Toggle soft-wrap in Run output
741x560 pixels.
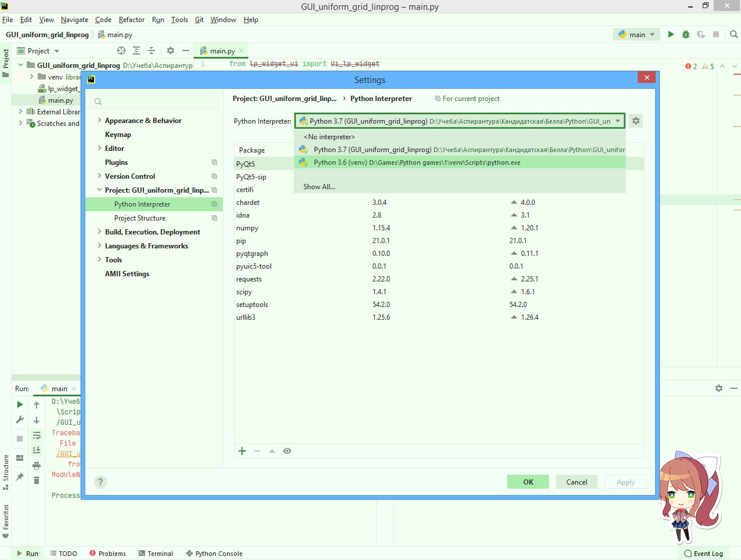pyautogui.click(x=37, y=435)
